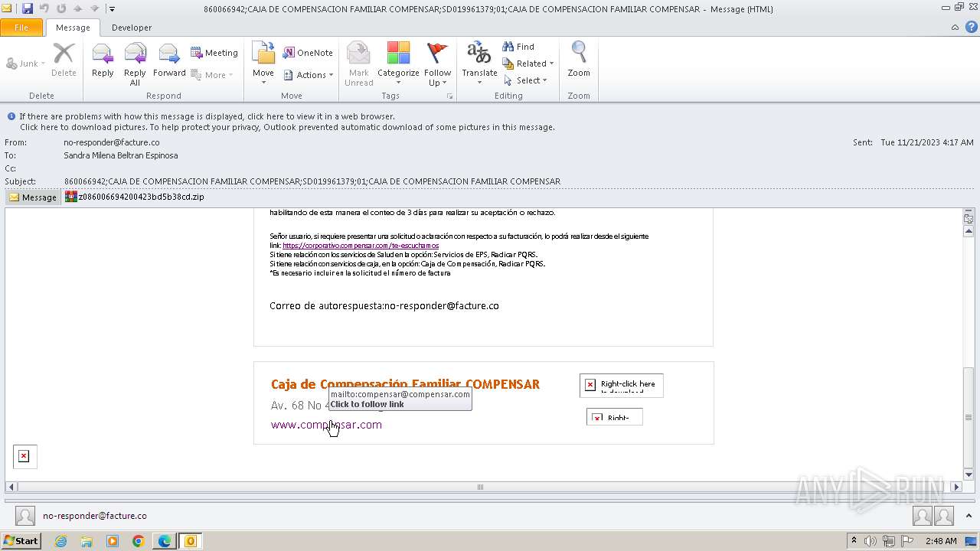
Task: Expand the More respond options dropdown
Action: pos(212,75)
